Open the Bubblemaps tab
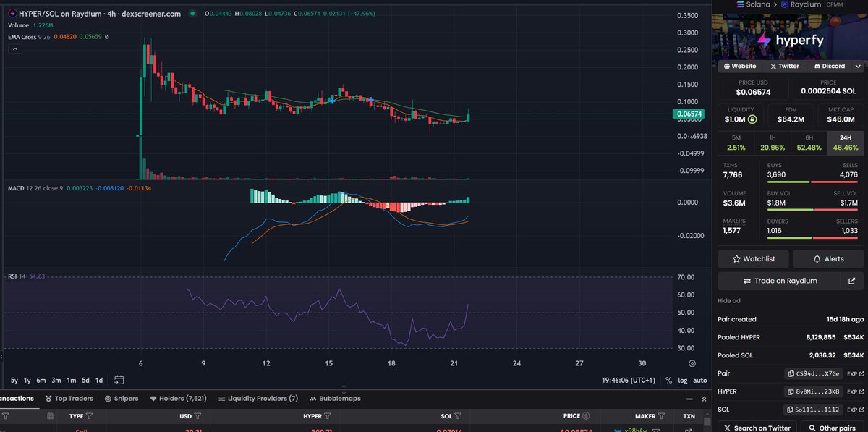Viewport: 868px width, 432px height. 335,398
